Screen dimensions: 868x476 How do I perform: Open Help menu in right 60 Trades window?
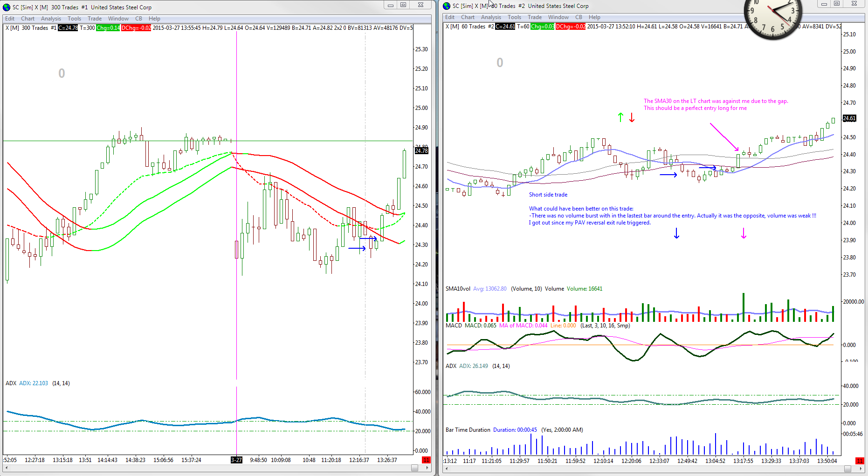(x=594, y=17)
